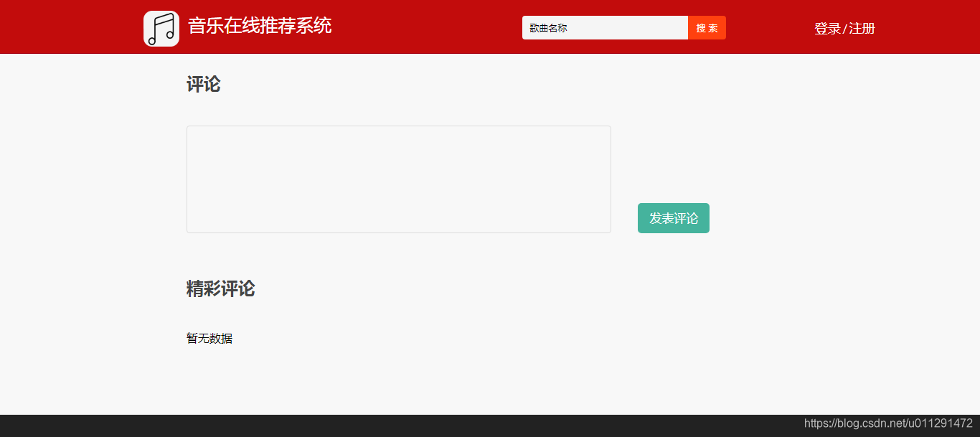
Task: Click the 登录/注册 account area
Action: (844, 28)
